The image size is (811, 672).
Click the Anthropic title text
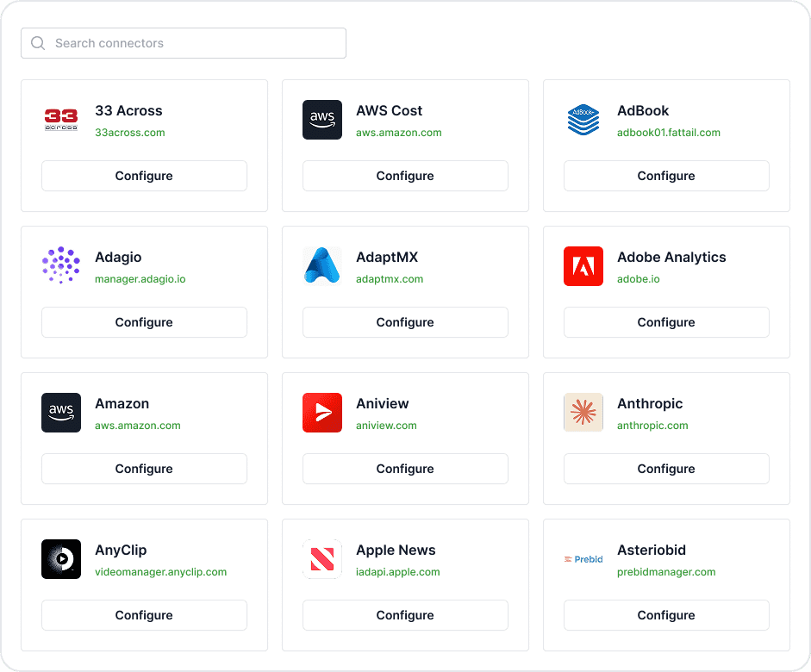coord(650,404)
